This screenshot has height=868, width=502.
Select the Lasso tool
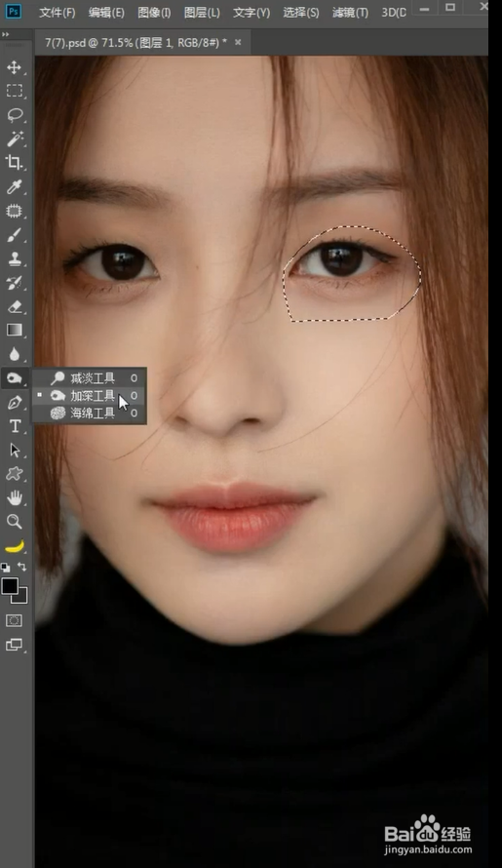[x=14, y=114]
